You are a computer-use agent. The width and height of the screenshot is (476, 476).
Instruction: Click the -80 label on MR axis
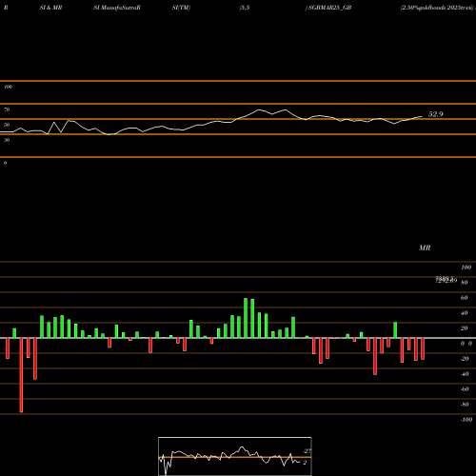(x=465, y=405)
